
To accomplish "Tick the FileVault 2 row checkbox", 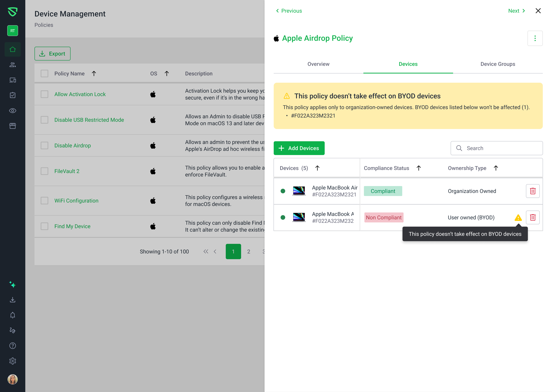I will click(x=44, y=171).
